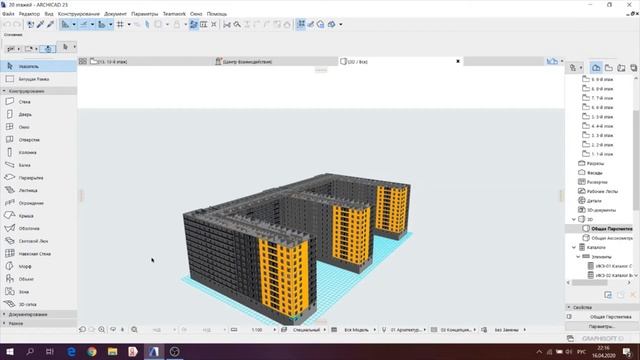Select Фасады in Navigator tree

(594, 173)
